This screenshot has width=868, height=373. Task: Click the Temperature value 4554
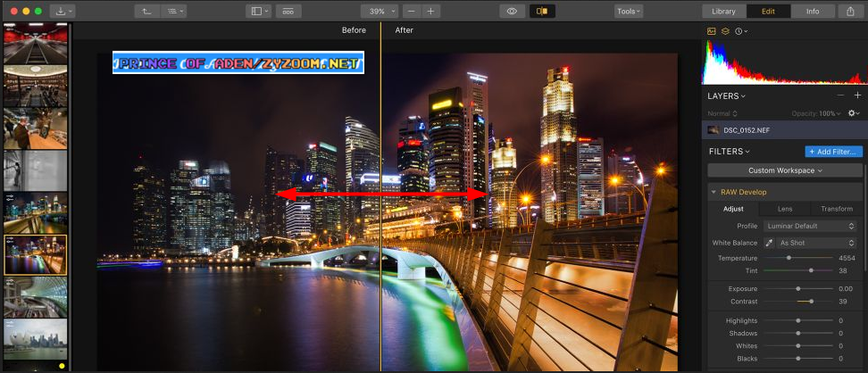(847, 258)
